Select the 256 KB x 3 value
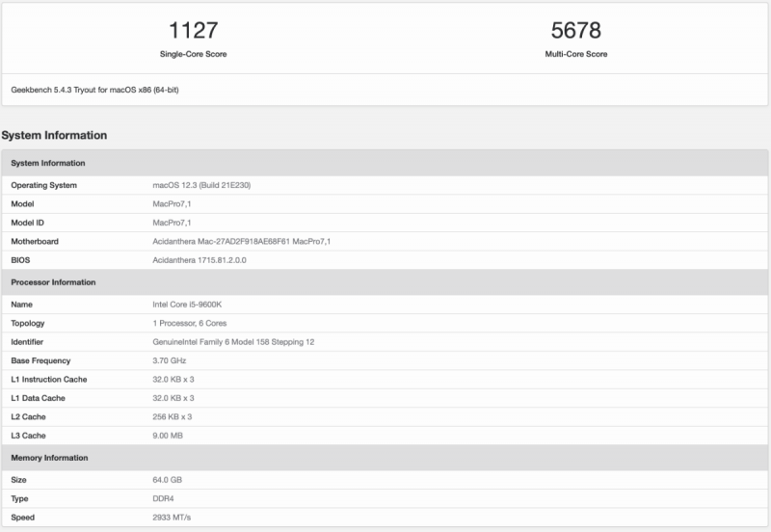The image size is (771, 532). coord(173,416)
